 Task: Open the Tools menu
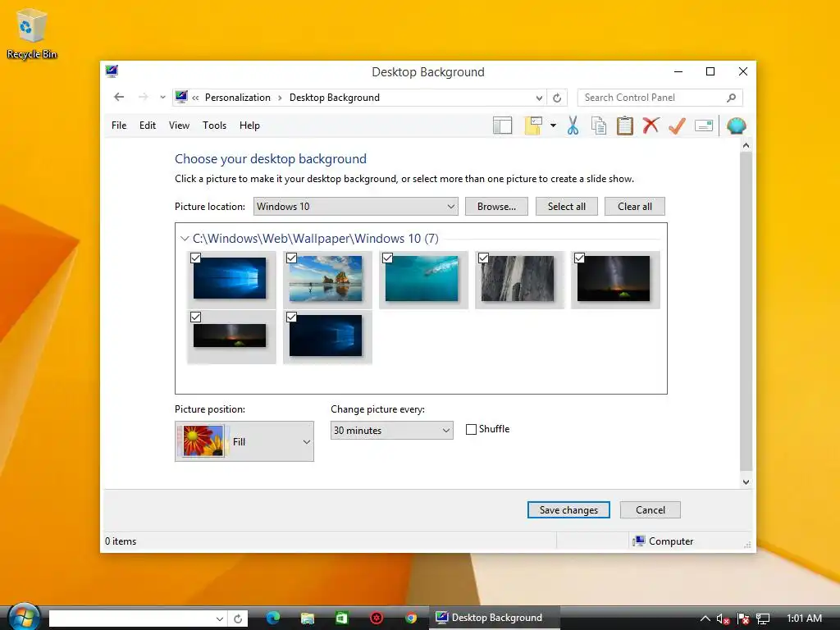click(x=214, y=126)
